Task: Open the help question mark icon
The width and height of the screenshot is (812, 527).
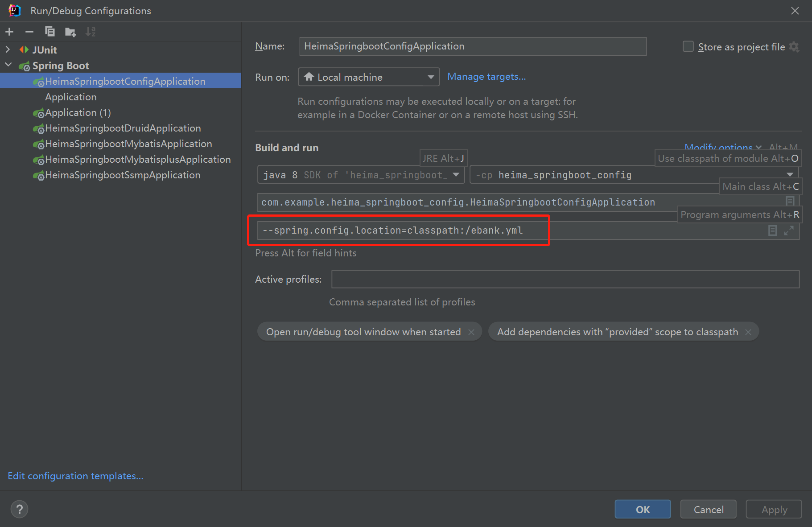Action: tap(19, 509)
